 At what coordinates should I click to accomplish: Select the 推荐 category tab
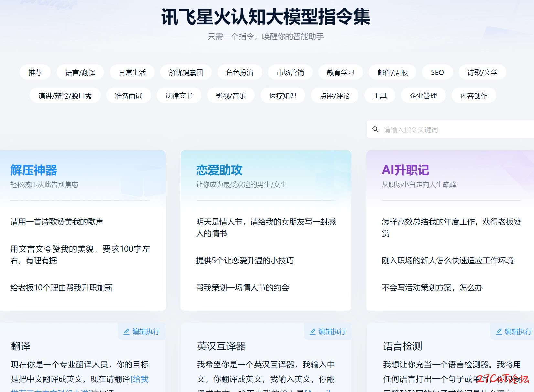35,72
